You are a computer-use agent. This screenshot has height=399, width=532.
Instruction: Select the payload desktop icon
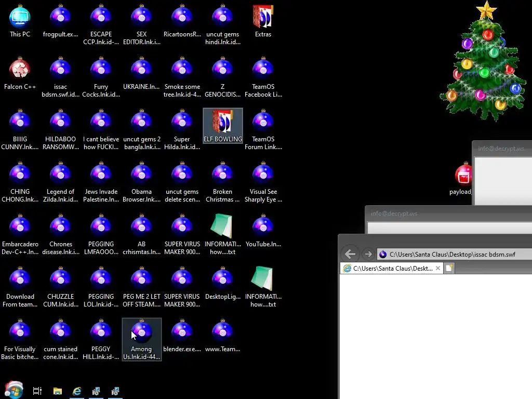[x=461, y=179]
